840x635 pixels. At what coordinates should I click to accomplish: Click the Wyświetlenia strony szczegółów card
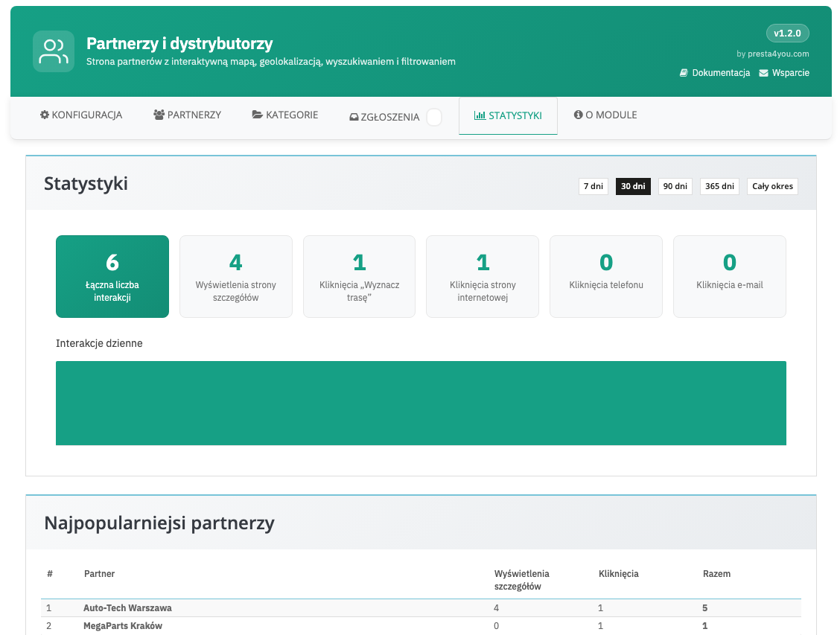coord(236,276)
